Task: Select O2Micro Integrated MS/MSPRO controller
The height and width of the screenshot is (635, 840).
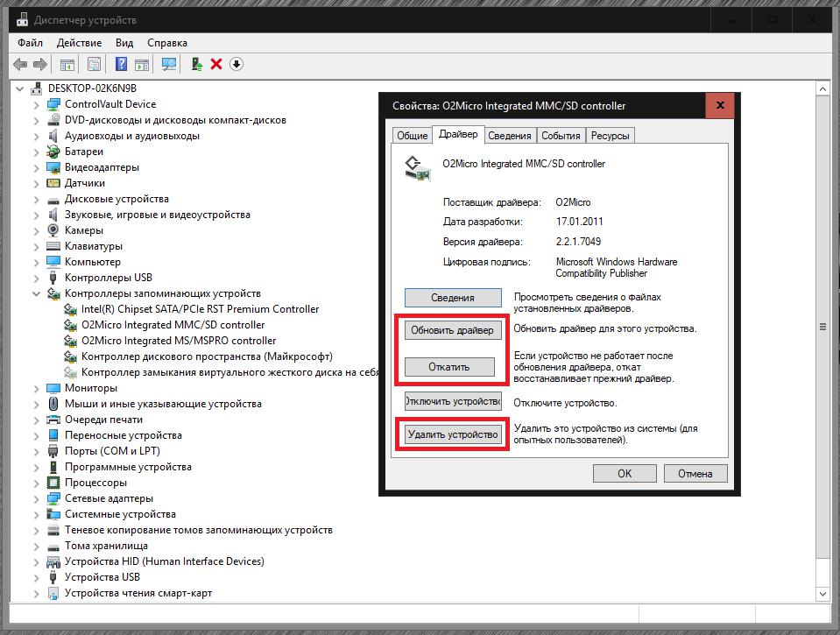Action: coord(179,341)
